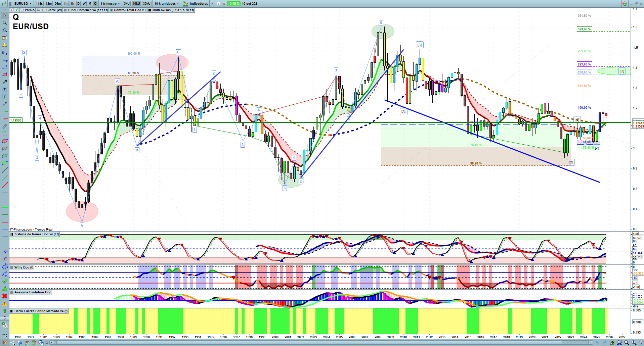Image resolution: width=644 pixels, height=346 pixels.
Task: Open the '10 k unidades' size dropdown
Action: tap(167, 4)
